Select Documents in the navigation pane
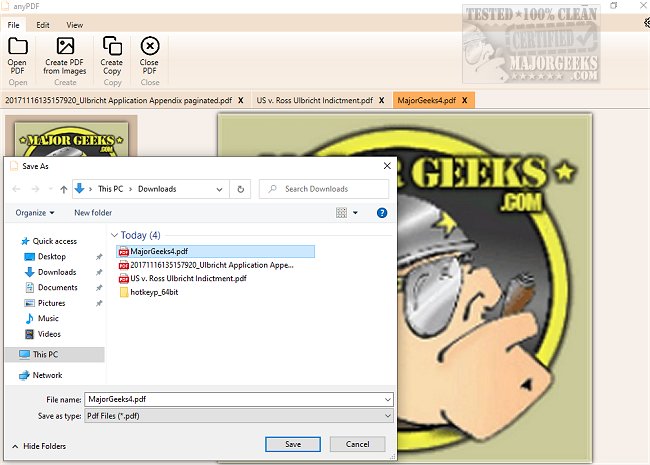 (51, 287)
